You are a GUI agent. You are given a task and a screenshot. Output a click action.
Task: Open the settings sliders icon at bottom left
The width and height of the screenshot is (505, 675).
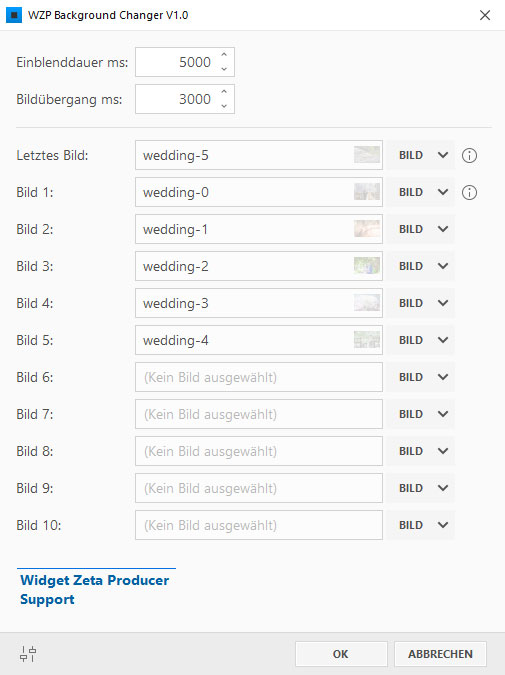pyautogui.click(x=28, y=654)
